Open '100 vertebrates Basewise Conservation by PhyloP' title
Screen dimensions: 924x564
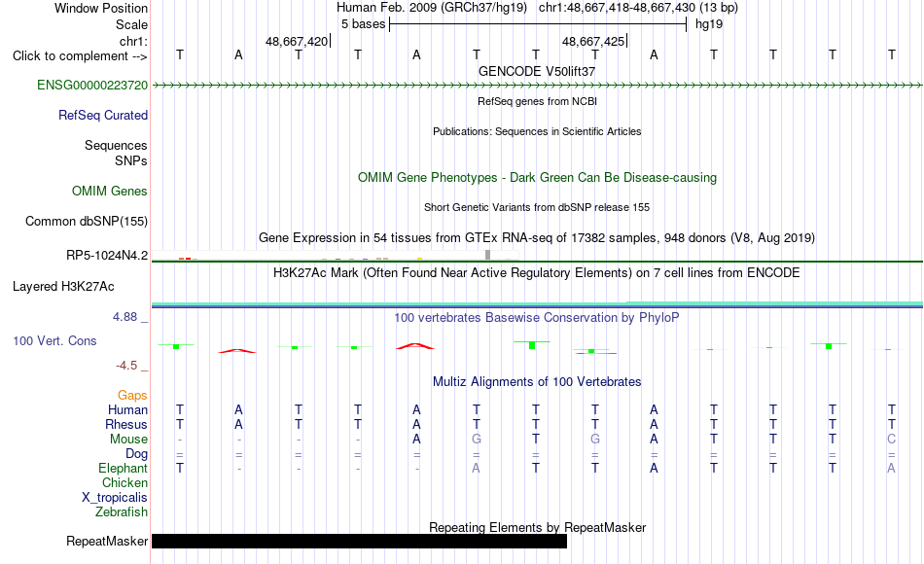(x=537, y=318)
